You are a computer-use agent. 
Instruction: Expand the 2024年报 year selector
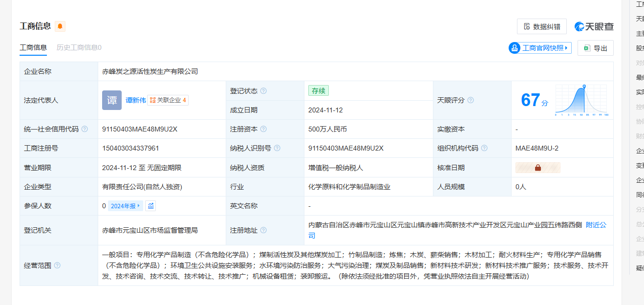[126, 206]
